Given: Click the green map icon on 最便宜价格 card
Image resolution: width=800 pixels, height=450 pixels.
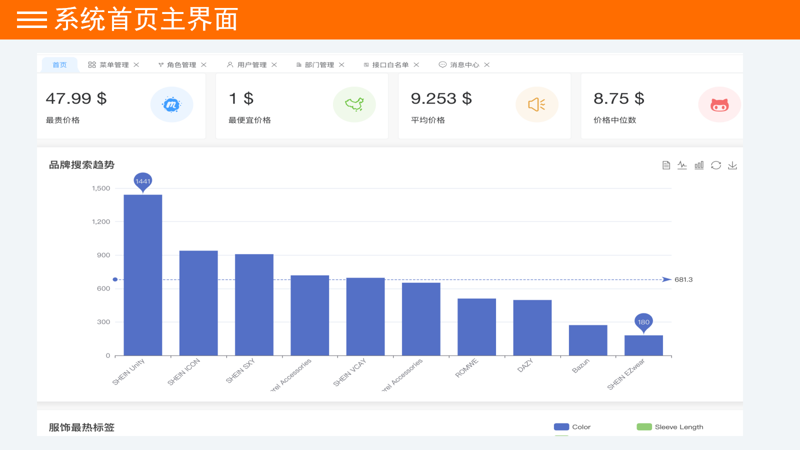Looking at the screenshot, I should [354, 105].
